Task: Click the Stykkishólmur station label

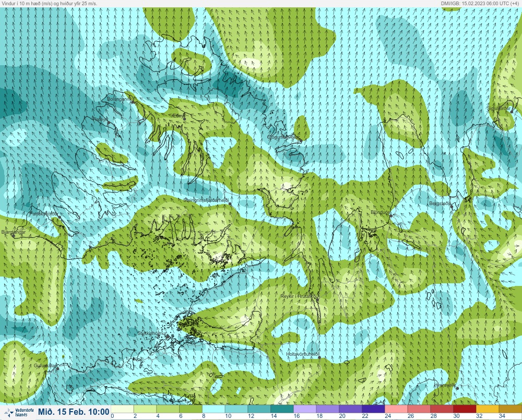Action: pos(152,333)
